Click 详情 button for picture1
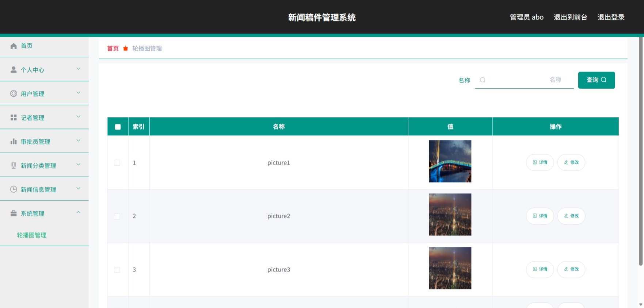 click(540, 162)
